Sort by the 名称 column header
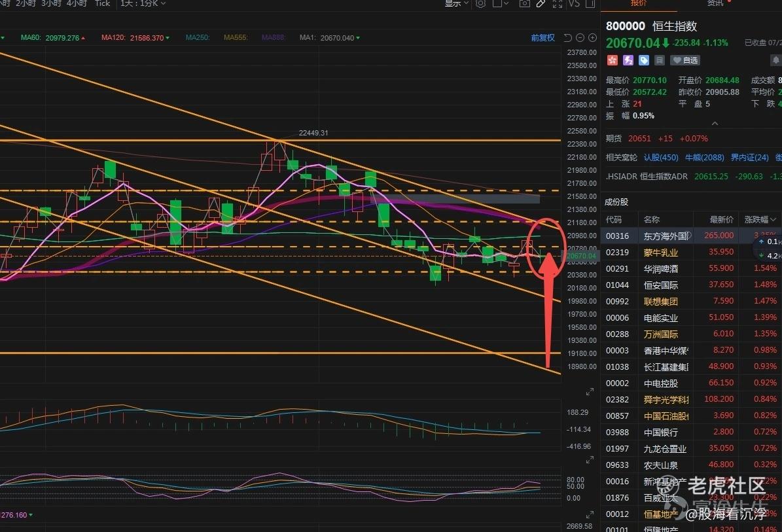The height and width of the screenshot is (532, 782). coord(651,219)
